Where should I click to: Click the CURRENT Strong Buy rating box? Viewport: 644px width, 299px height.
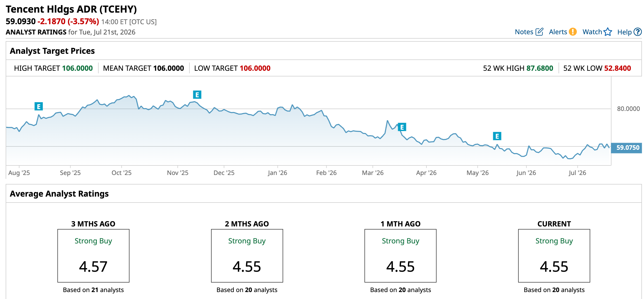(x=554, y=256)
